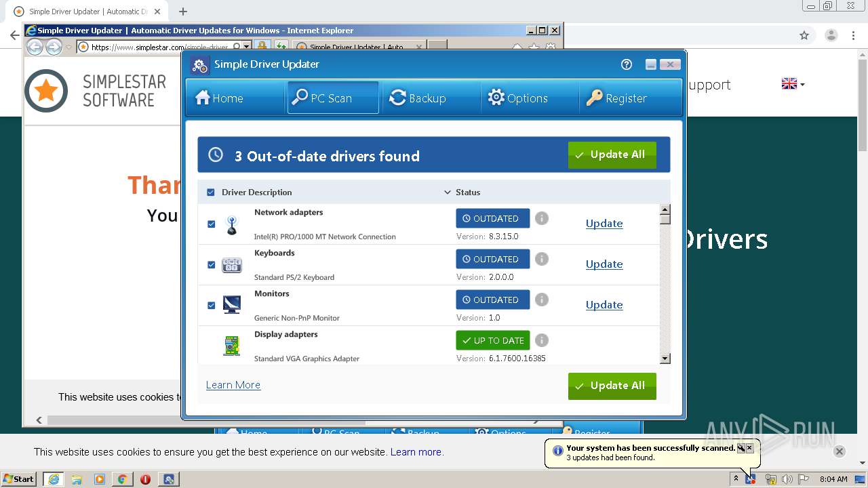The height and width of the screenshot is (488, 868).
Task: Click the Update link for Network adapters
Action: tap(604, 224)
